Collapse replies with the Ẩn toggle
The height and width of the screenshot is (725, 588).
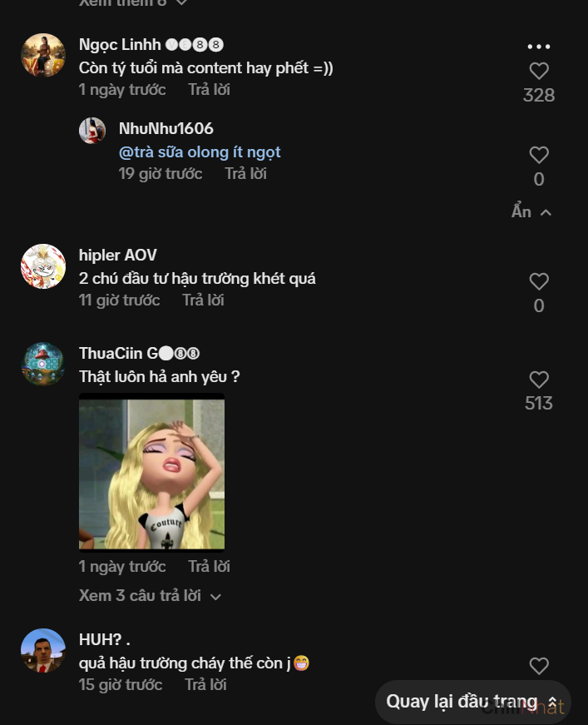click(531, 212)
